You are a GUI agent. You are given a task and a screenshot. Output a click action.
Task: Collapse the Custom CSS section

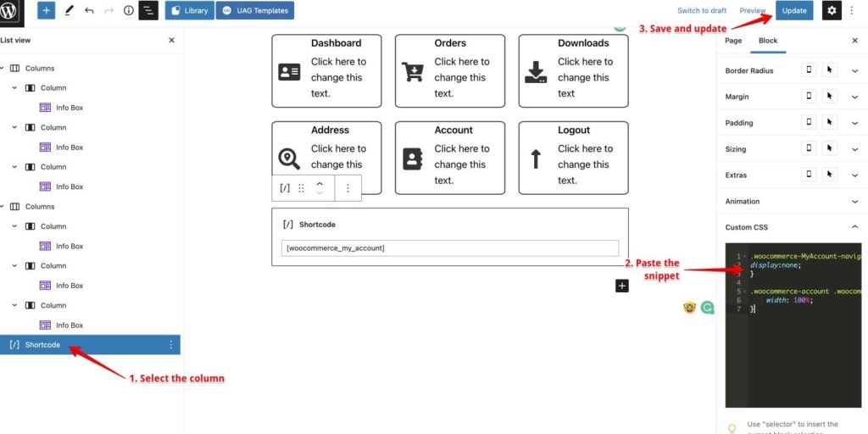pyautogui.click(x=854, y=227)
